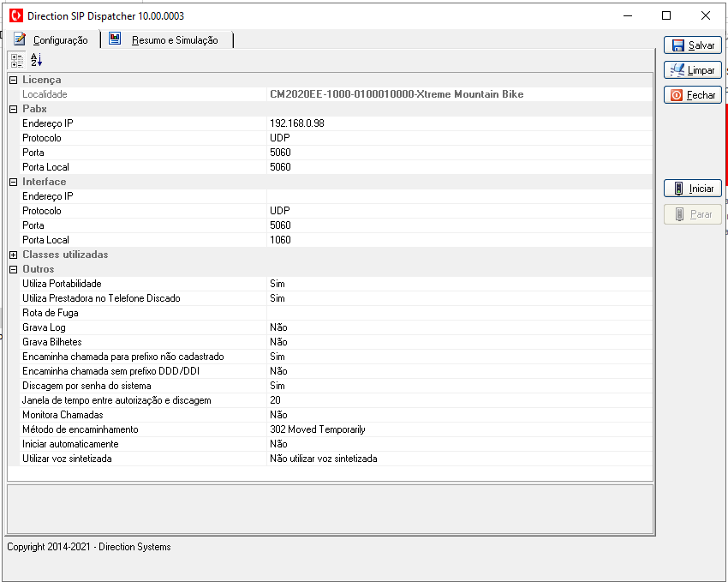Image resolution: width=728 pixels, height=582 pixels.
Task: Edit the Interface Porta Local value 1060
Action: click(x=460, y=240)
